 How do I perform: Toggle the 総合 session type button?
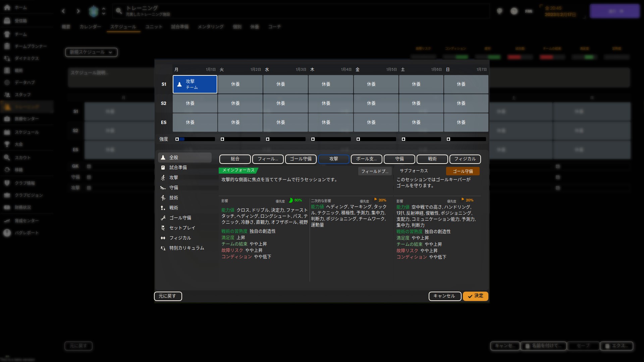point(235,159)
